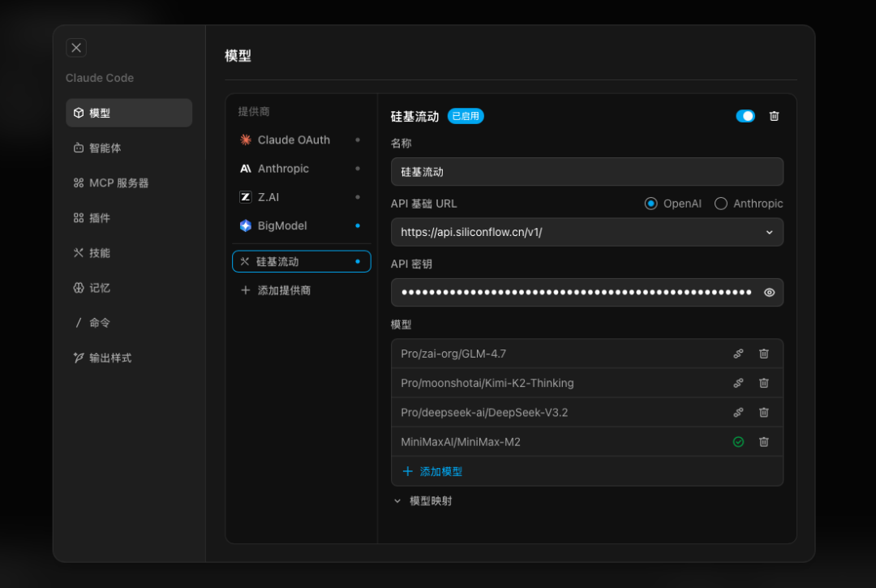This screenshot has width=876, height=588.
Task: Remove the MiniMax-M2 model with trash icon
Action: 763,442
